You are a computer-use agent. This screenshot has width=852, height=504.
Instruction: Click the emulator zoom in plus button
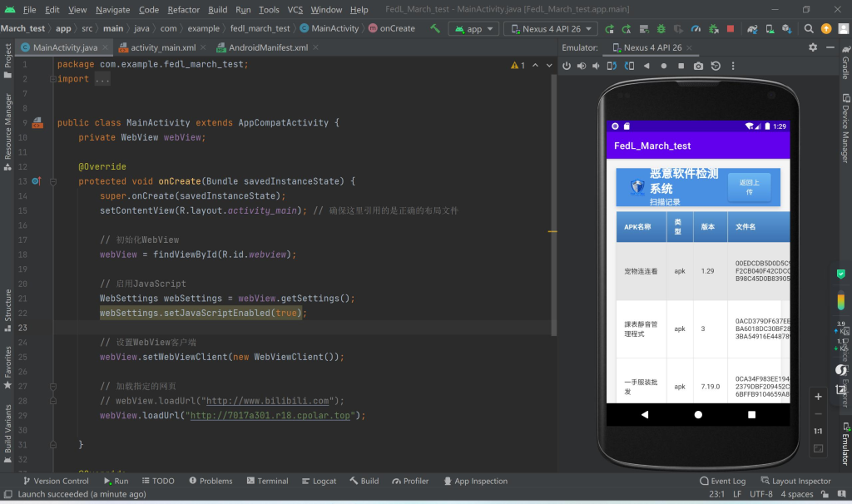pyautogui.click(x=818, y=397)
